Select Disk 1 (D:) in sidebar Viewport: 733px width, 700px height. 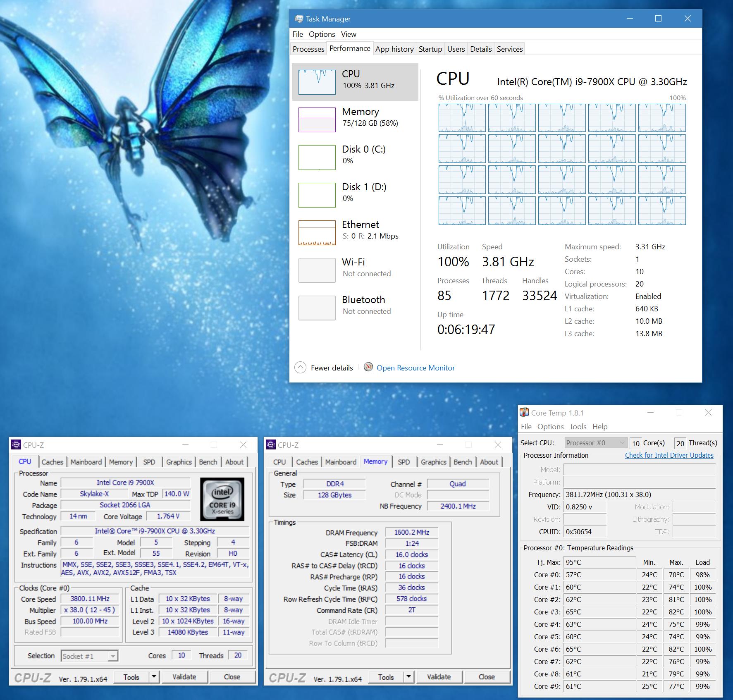click(x=355, y=195)
